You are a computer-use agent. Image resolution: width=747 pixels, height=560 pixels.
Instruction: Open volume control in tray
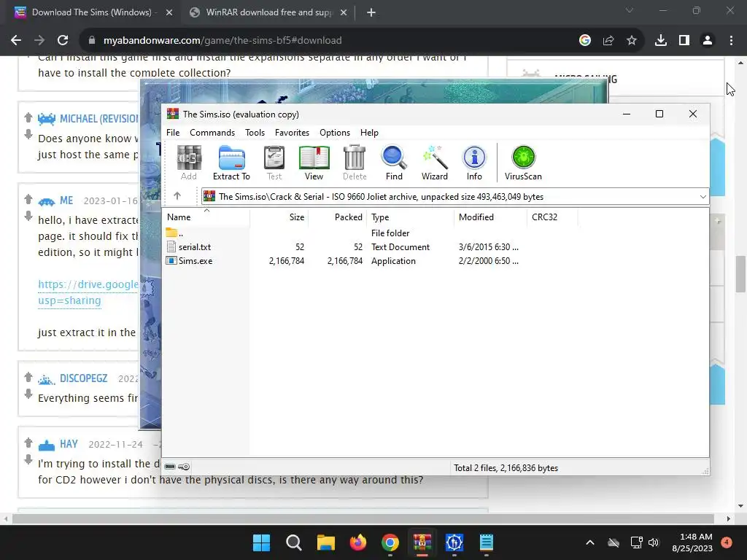[654, 542]
